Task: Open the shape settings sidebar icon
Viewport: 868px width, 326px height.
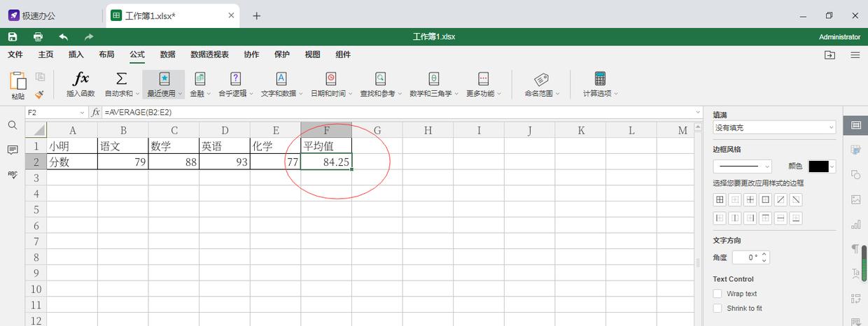Action: (x=855, y=175)
